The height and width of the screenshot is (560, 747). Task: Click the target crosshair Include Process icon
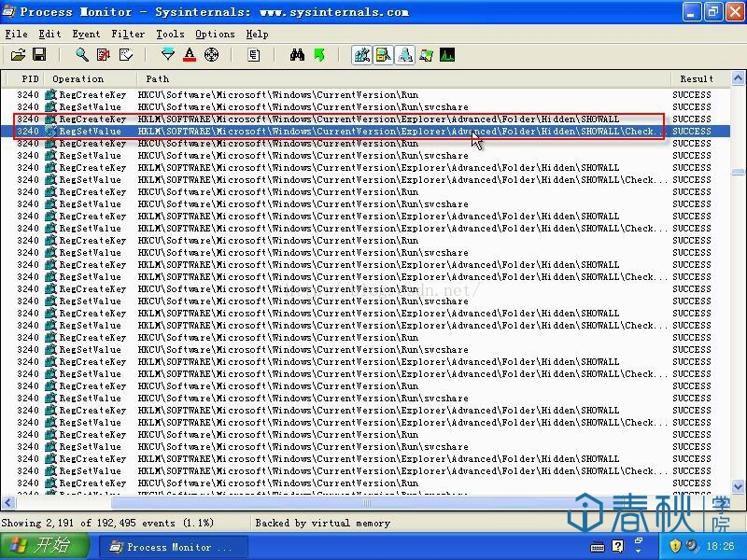[x=211, y=55]
